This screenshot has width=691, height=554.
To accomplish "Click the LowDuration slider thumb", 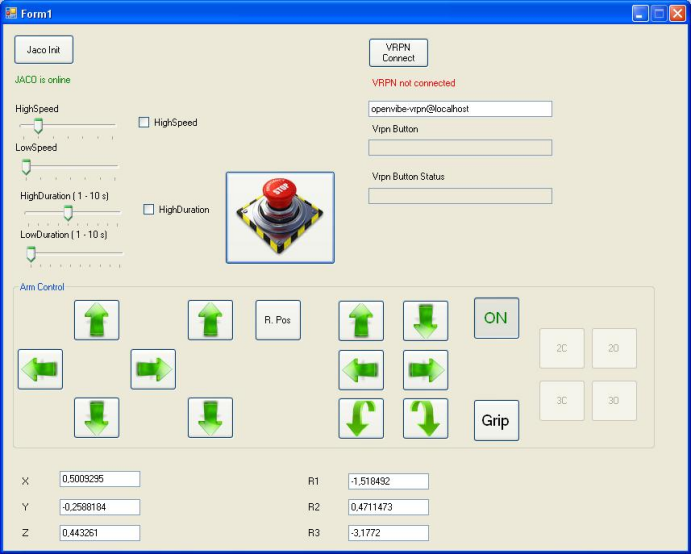I will 31,254.
